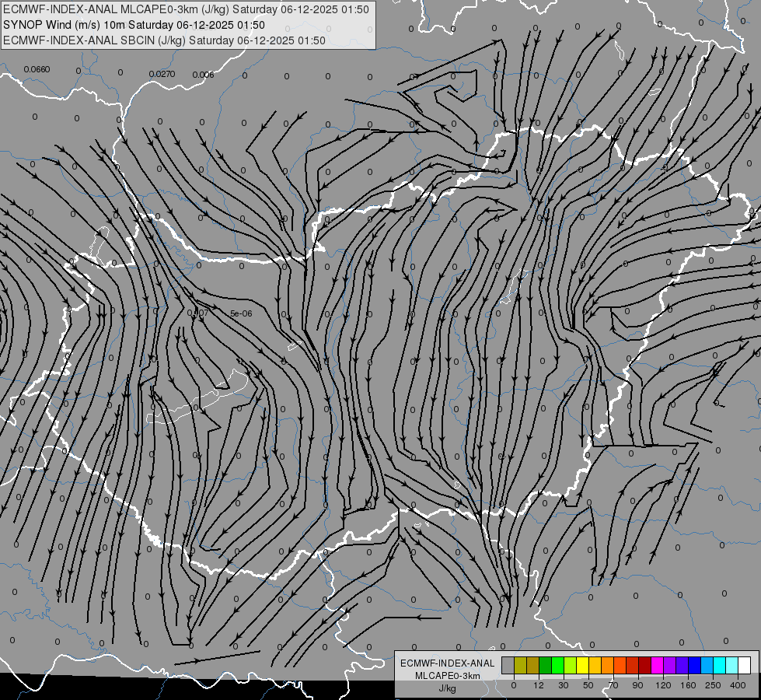Click the legend scale label '12'

[539, 685]
